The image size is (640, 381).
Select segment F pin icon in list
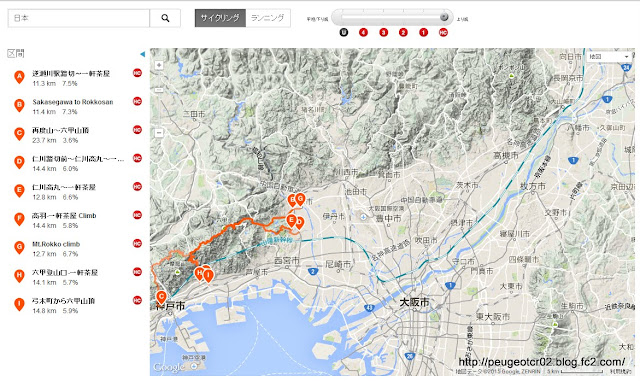pyautogui.click(x=19, y=219)
